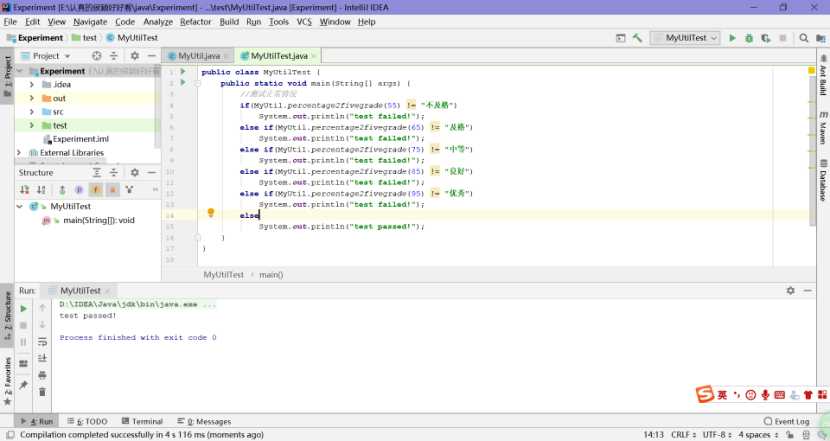Expand External Libraries node
This screenshot has height=441, width=830.
pyautogui.click(x=20, y=152)
